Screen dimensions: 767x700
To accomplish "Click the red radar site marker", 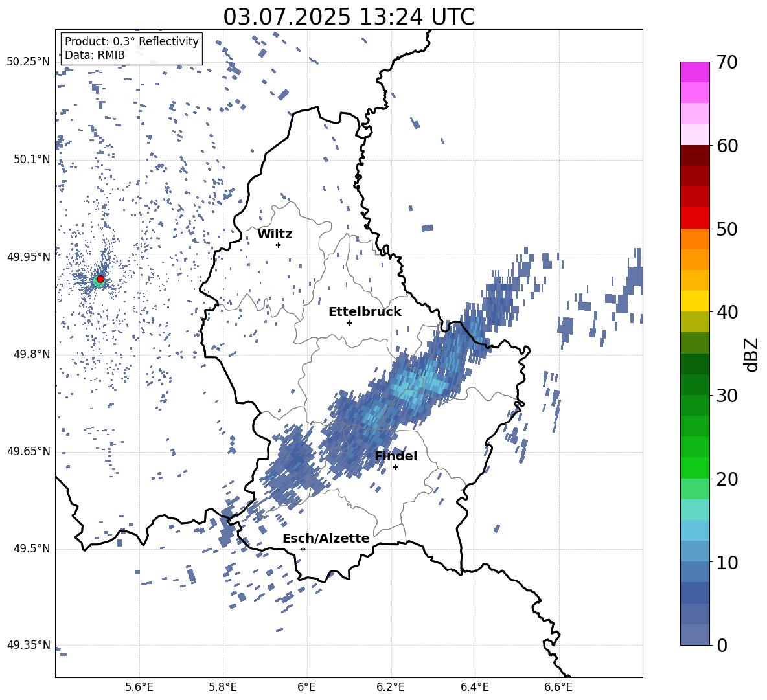I will pos(100,279).
